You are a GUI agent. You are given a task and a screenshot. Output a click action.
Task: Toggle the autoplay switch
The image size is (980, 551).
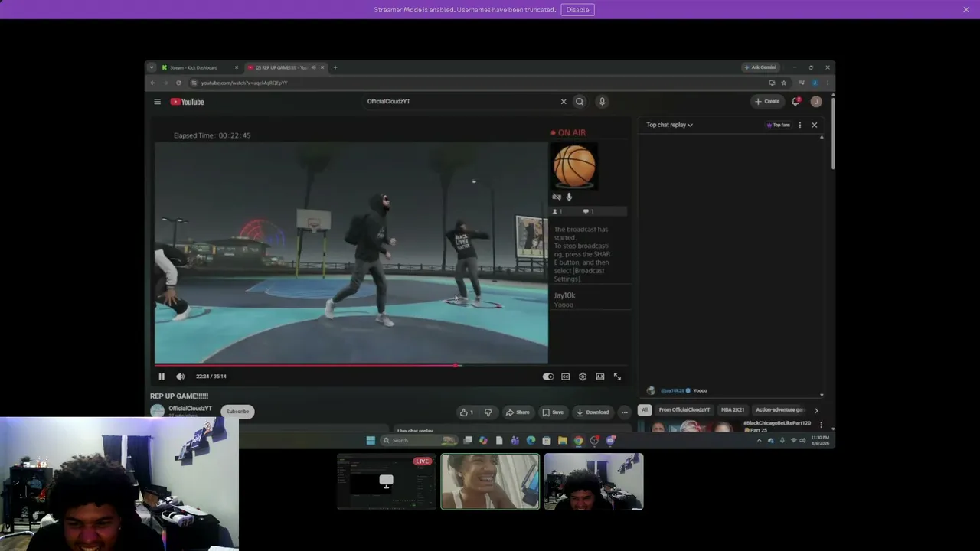tap(547, 377)
